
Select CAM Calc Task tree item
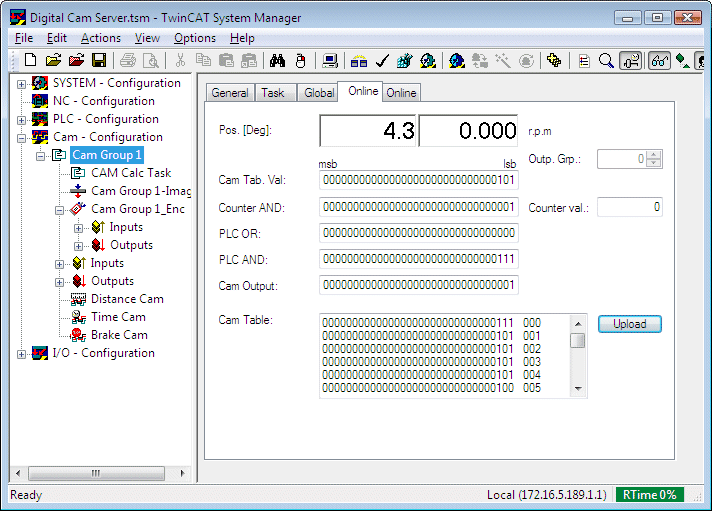[131, 173]
